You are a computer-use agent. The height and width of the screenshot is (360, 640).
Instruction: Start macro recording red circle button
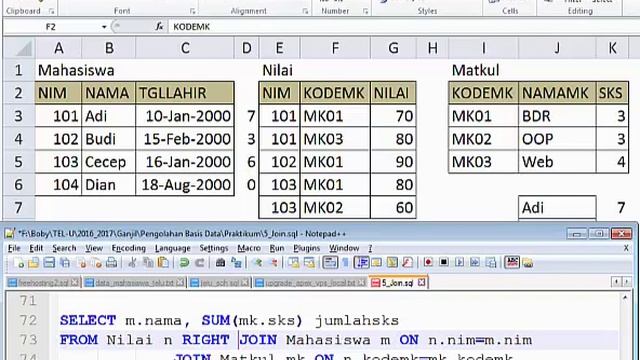(428, 262)
